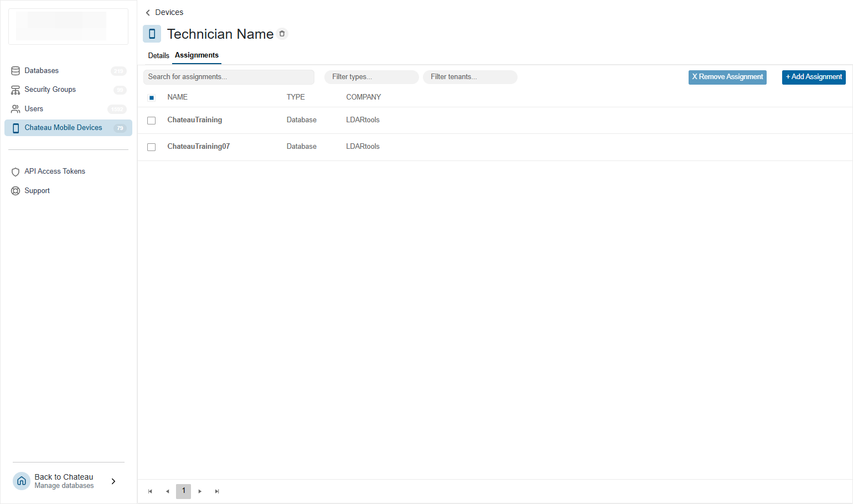Image resolution: width=853 pixels, height=504 pixels.
Task: Click the Add Assignment button
Action: (814, 77)
